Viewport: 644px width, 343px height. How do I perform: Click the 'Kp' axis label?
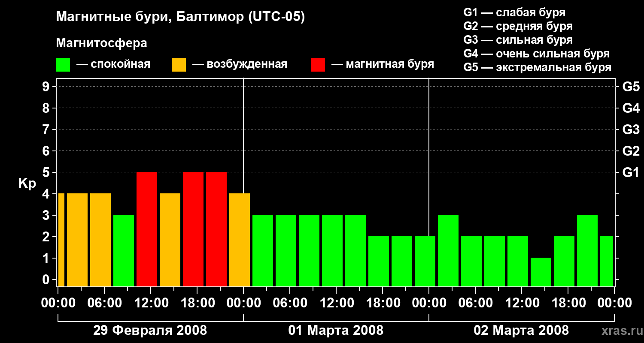pos(27,184)
